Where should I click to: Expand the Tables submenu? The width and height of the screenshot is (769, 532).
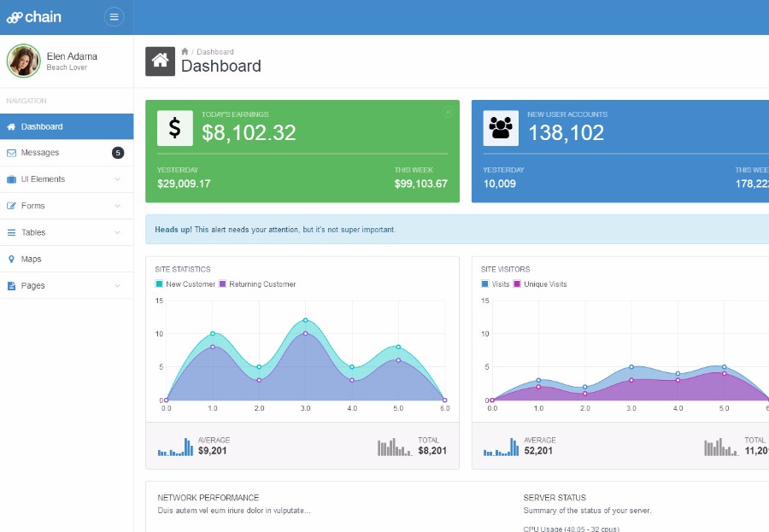pyautogui.click(x=67, y=232)
